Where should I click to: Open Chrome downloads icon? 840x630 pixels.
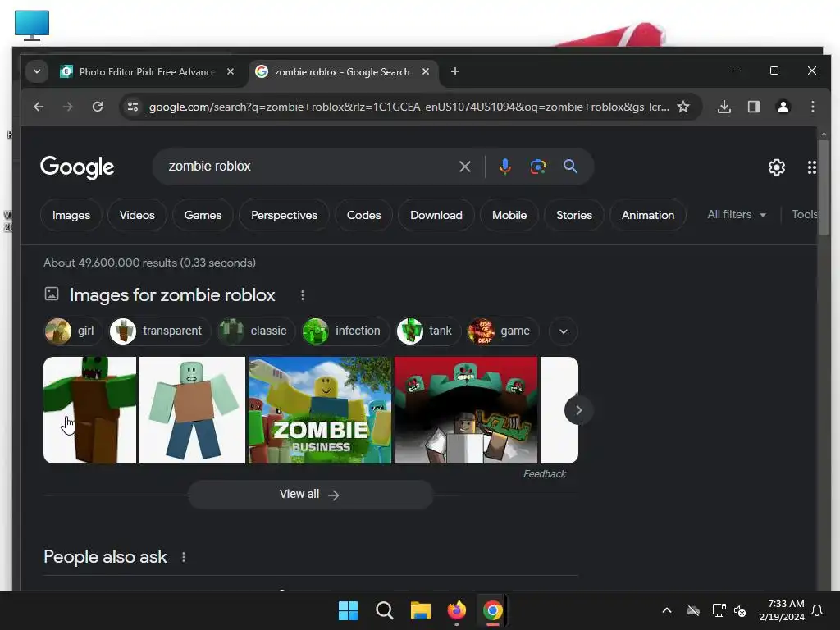click(x=724, y=107)
